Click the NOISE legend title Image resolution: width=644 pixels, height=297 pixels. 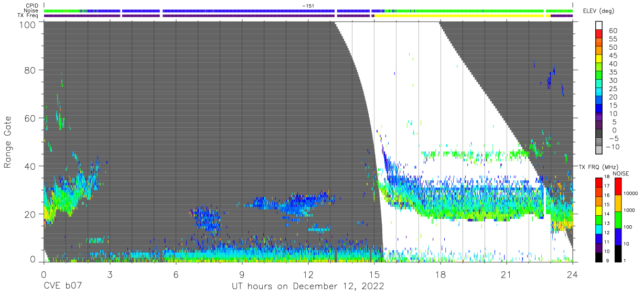[620, 173]
